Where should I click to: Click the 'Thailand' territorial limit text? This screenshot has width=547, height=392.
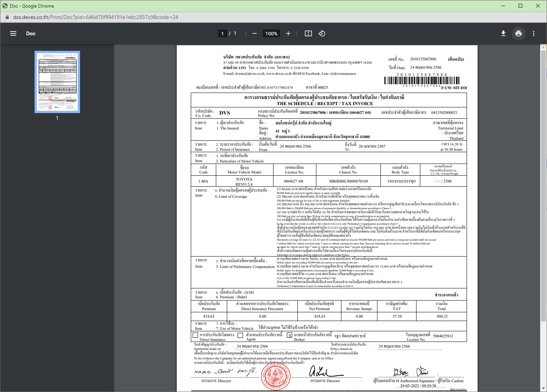tap(456, 139)
